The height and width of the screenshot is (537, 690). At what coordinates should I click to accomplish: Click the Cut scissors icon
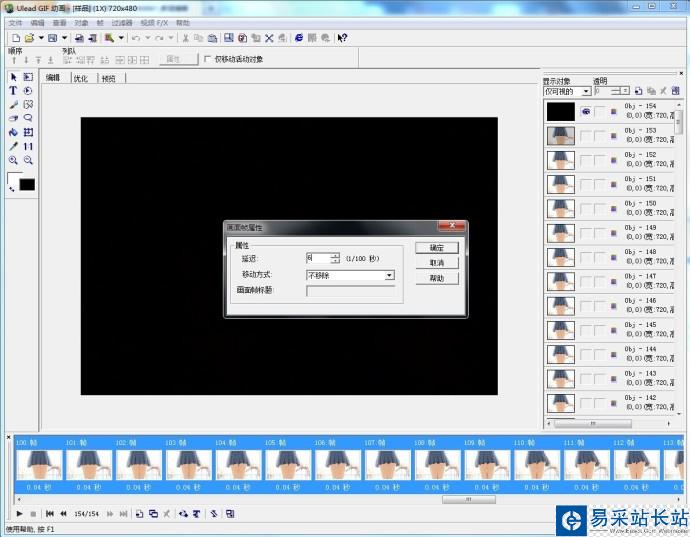pyautogui.click(x=186, y=38)
